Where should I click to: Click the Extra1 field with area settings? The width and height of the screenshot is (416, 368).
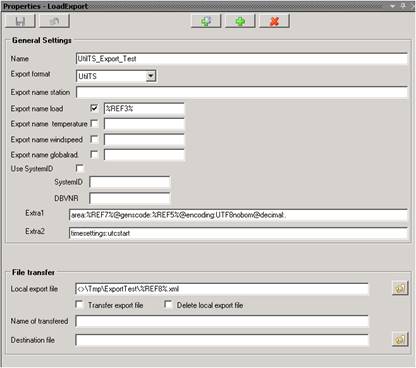pos(238,215)
